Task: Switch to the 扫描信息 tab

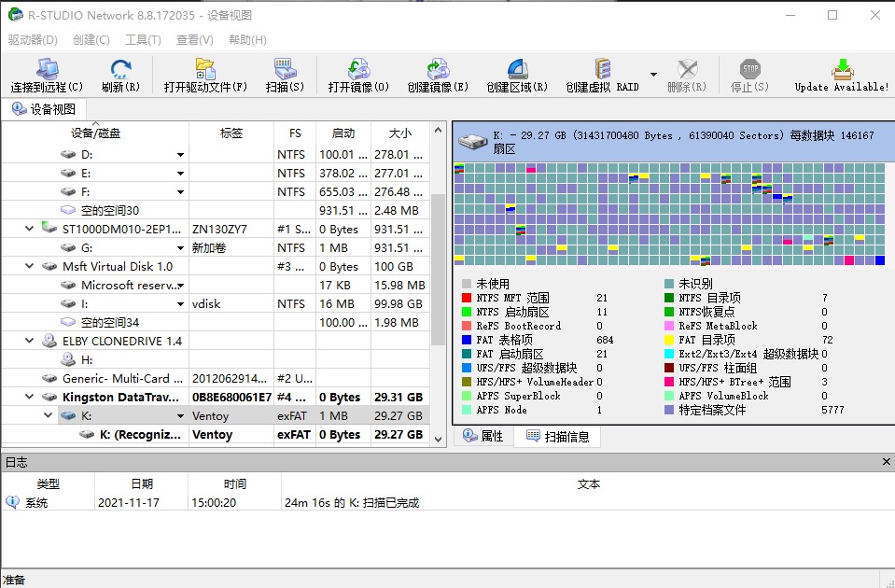Action: point(557,436)
